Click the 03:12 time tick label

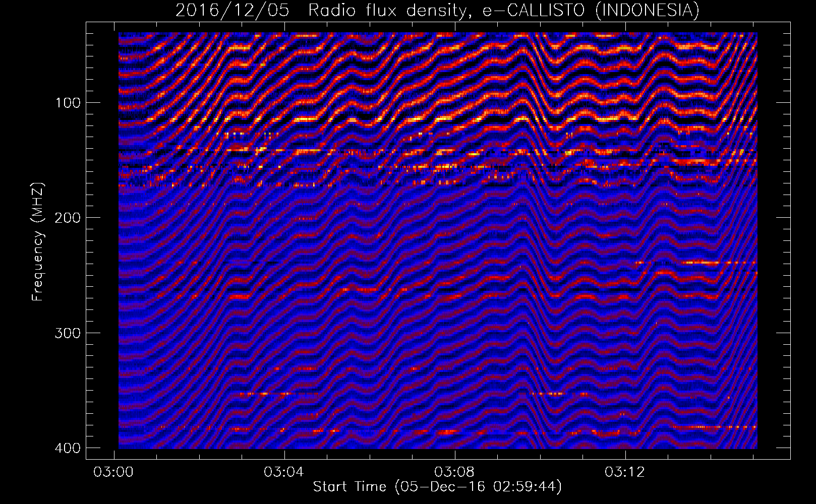[x=625, y=472]
